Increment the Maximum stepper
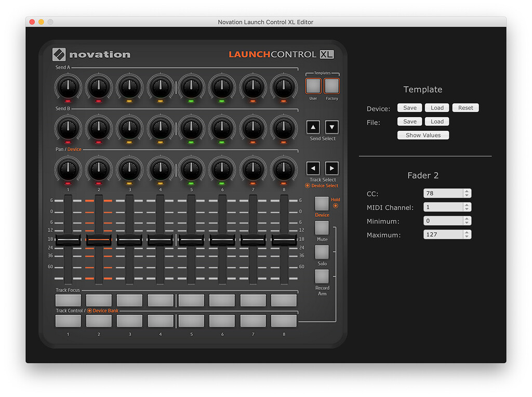The height and width of the screenshot is (397, 532). point(467,232)
